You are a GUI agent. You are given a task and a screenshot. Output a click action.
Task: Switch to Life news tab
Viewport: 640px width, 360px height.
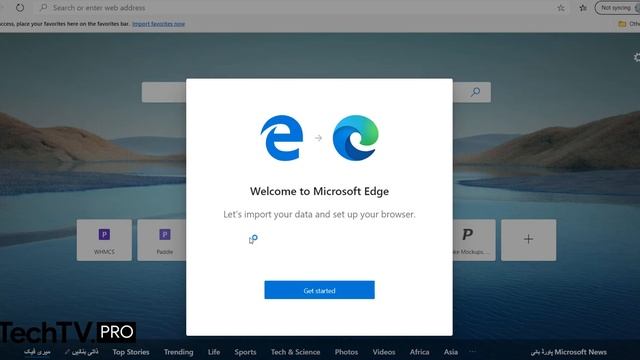[214, 352]
